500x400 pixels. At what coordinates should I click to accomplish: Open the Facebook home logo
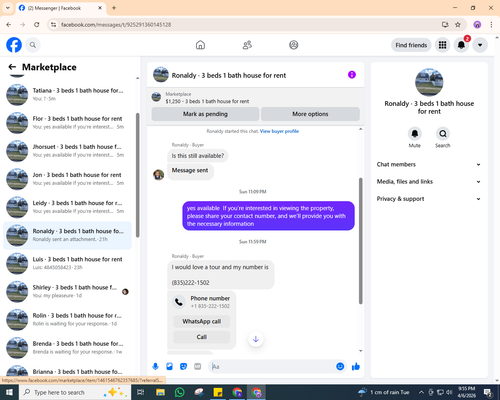[14, 45]
